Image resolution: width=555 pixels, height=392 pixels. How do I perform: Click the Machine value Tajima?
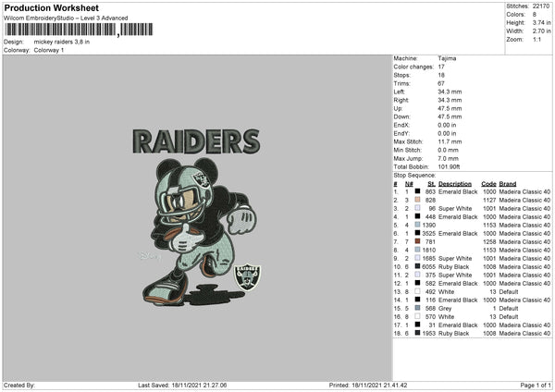point(447,58)
